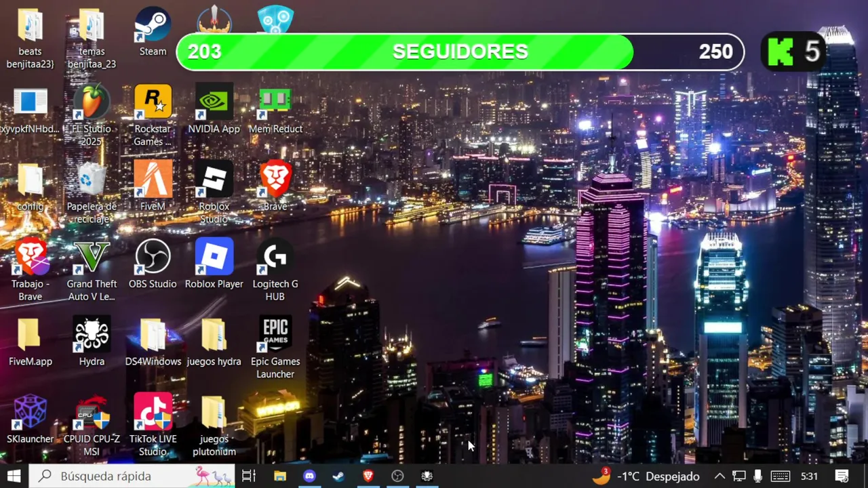868x488 pixels.
Task: Open Logitech G HUB shortcut
Action: coord(275,270)
